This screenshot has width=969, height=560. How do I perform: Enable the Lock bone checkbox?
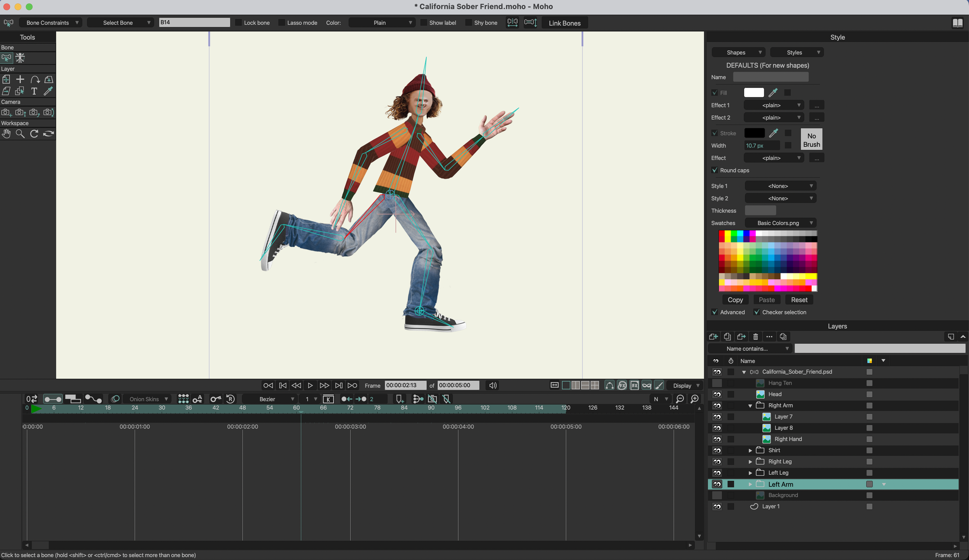click(x=239, y=23)
